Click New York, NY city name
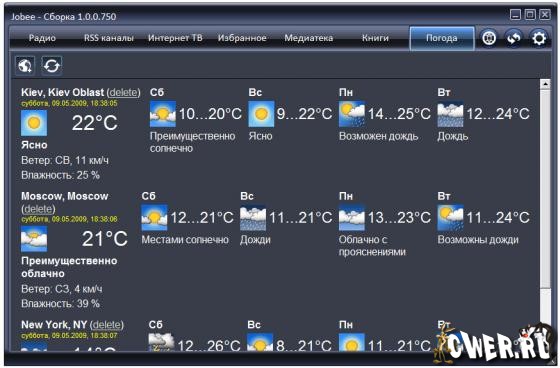Viewport: 560px width, 368px height. [54, 325]
